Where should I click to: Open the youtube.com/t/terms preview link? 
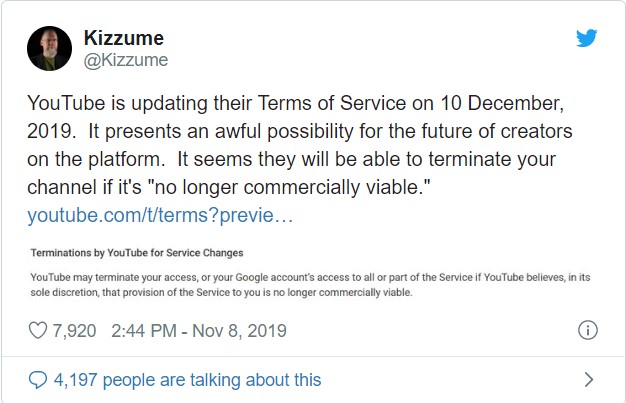click(x=160, y=215)
